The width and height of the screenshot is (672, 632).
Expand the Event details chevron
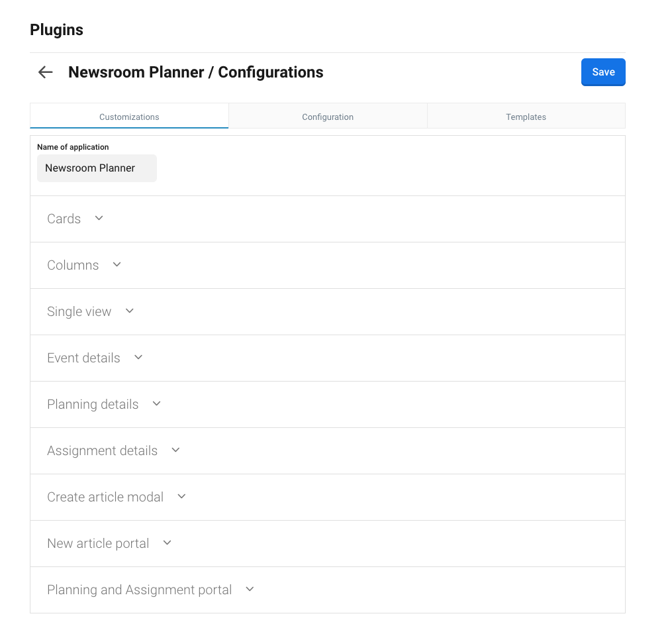pyautogui.click(x=138, y=357)
